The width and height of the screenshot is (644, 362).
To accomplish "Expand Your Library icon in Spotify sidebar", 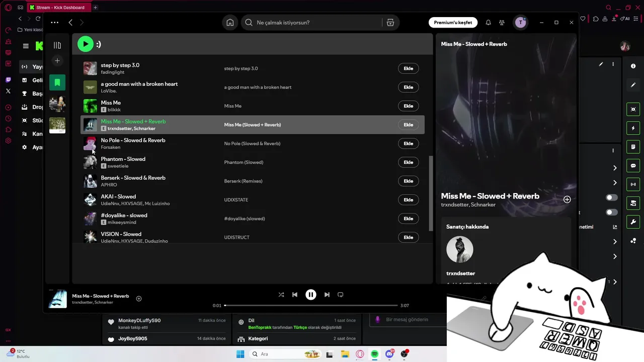I will pyautogui.click(x=57, y=45).
